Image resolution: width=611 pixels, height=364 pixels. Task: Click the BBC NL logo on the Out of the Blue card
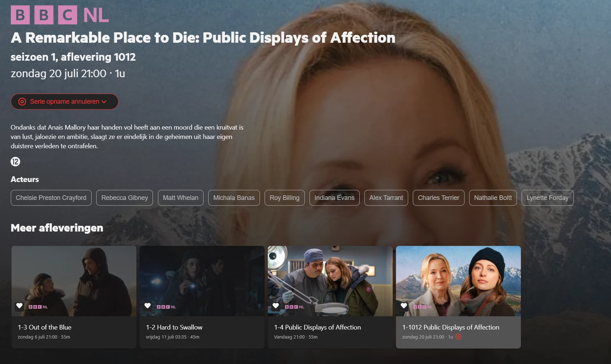38,307
